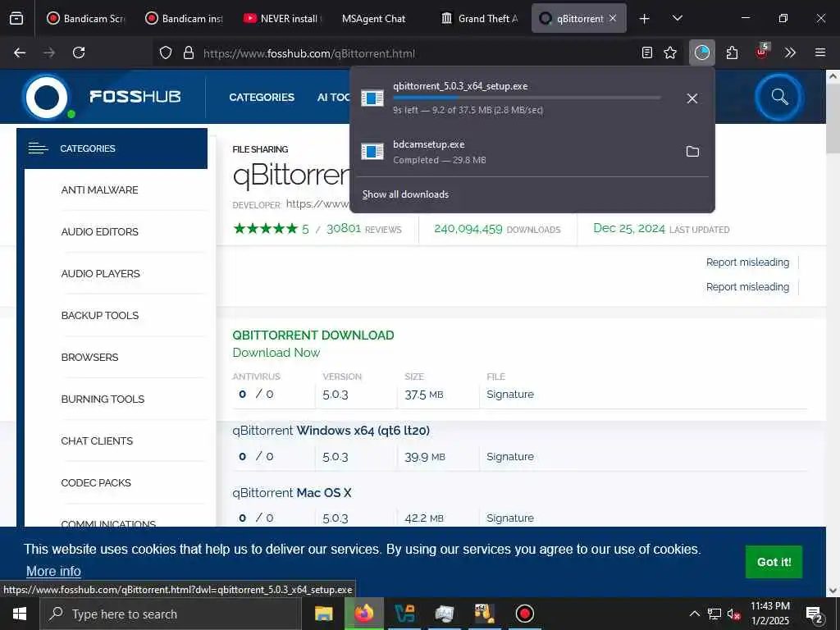Switch to the Bandicam Screen Recorder tab
840x630 pixels.
pyautogui.click(x=86, y=18)
